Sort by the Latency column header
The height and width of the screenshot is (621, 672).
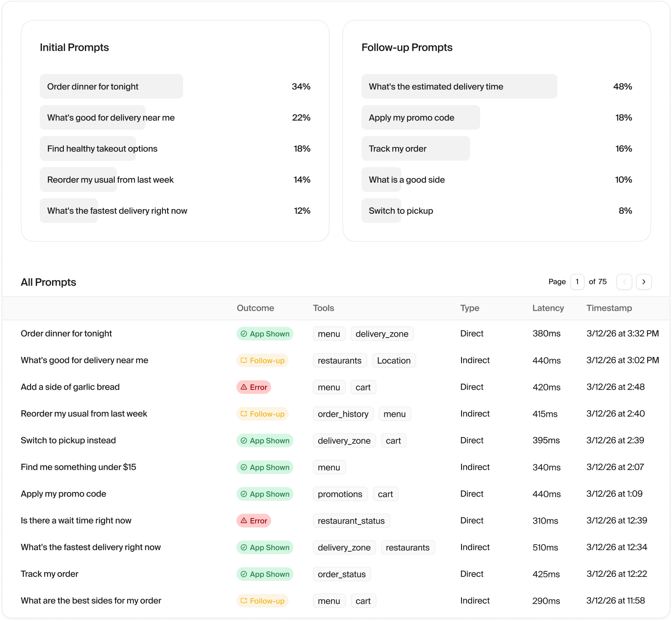tap(548, 308)
